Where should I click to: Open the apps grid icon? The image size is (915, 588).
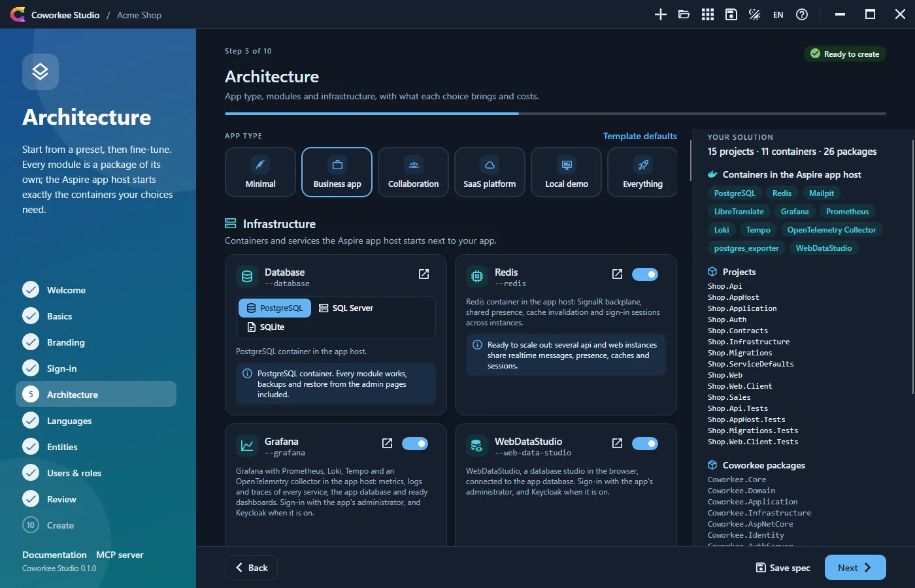coord(708,14)
